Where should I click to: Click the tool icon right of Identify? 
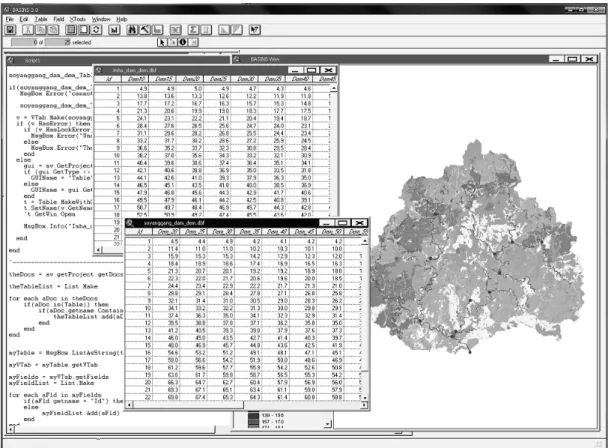pyautogui.click(x=193, y=42)
